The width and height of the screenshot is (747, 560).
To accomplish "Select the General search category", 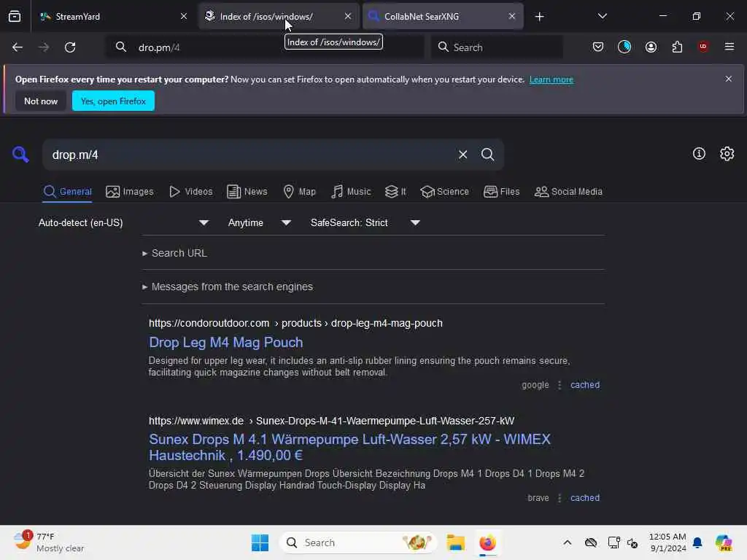I will (x=67, y=192).
